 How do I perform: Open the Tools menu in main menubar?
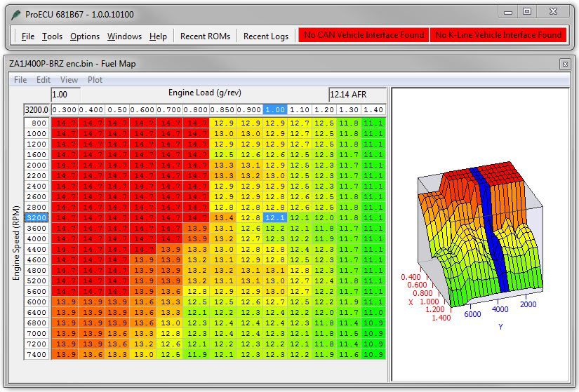tap(52, 36)
